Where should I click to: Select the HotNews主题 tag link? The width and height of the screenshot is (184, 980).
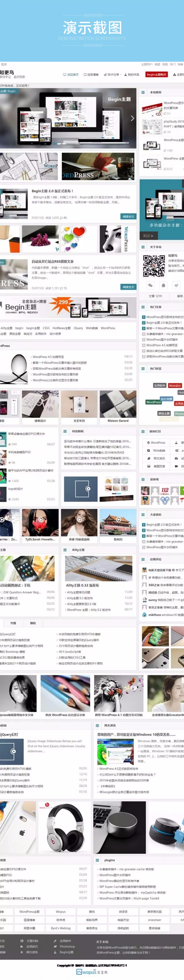pos(62,328)
